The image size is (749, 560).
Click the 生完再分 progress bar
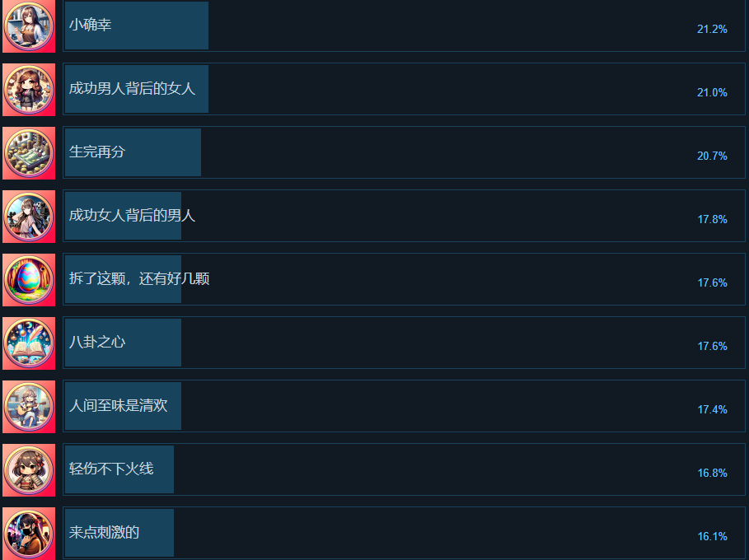[133, 152]
